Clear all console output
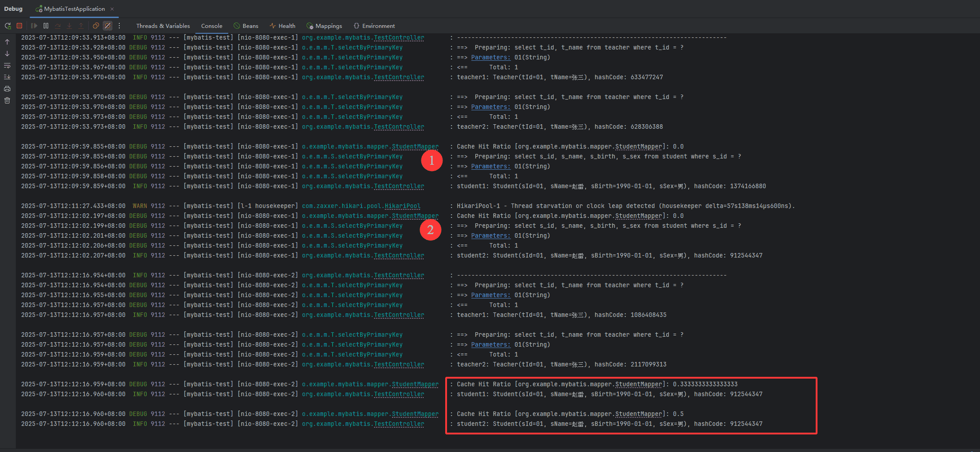Image resolution: width=980 pixels, height=452 pixels. pyautogui.click(x=7, y=100)
